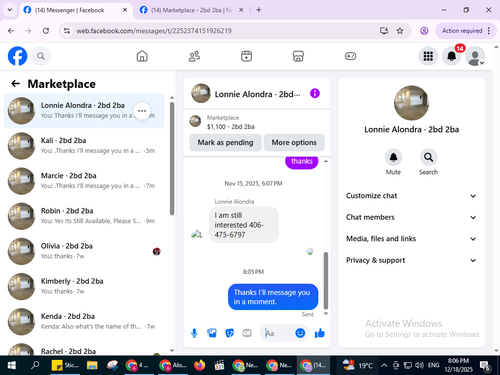Open Chrome profile icon
Viewport: 500px width, 375px height.
coord(424,31)
